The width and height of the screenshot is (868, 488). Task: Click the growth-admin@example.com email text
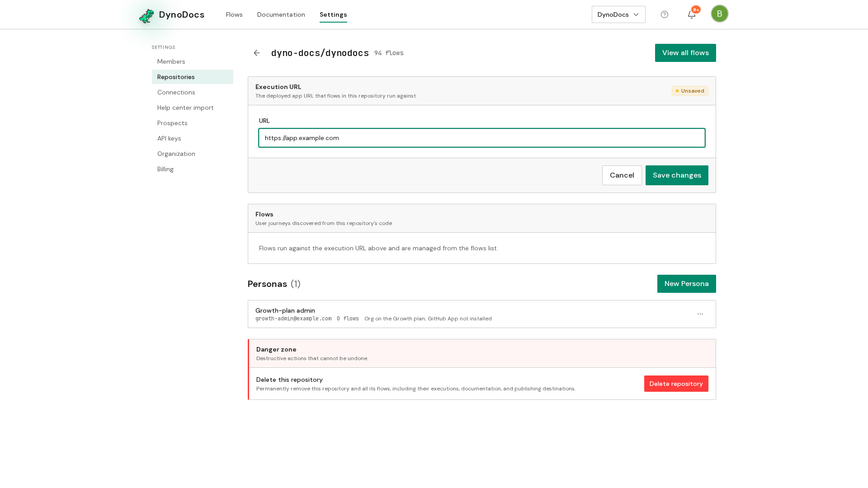293,319
